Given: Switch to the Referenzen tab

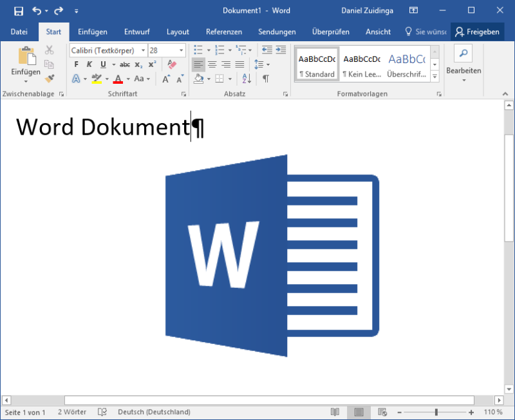Looking at the screenshot, I should [x=224, y=32].
